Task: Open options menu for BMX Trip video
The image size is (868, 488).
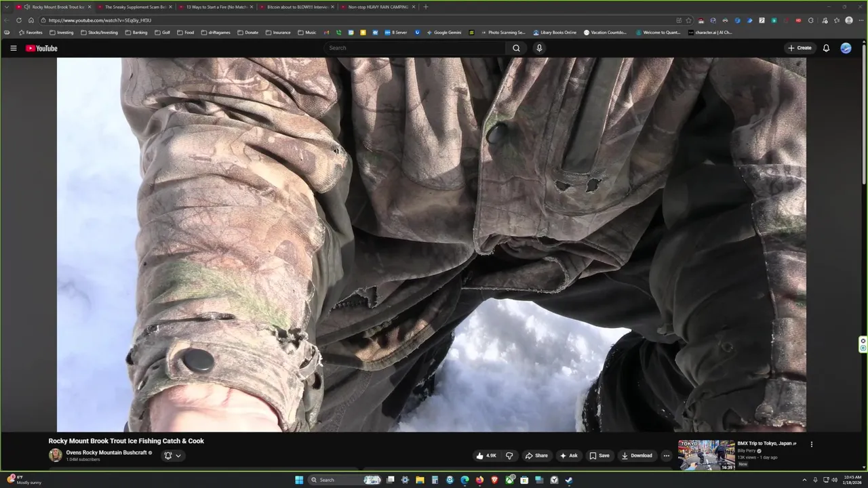Action: [811, 445]
